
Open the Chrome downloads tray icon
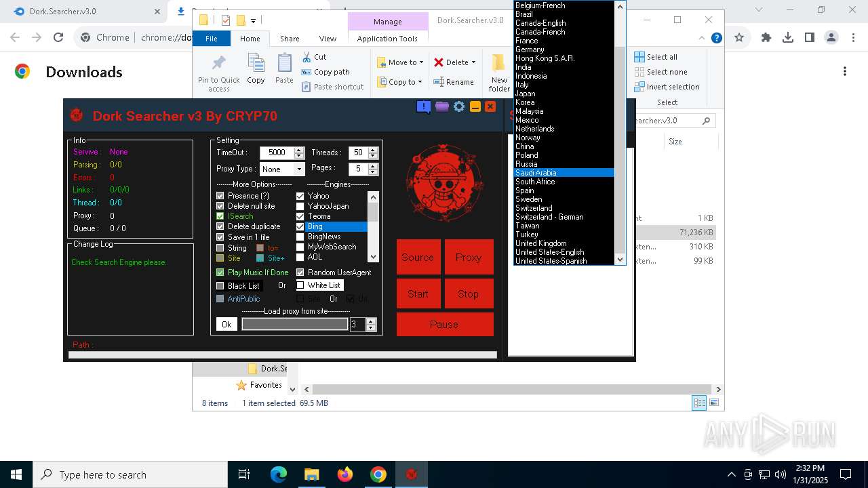(788, 38)
